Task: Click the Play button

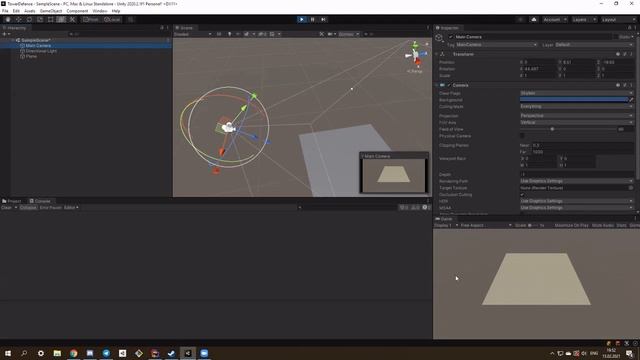Action: (302, 19)
